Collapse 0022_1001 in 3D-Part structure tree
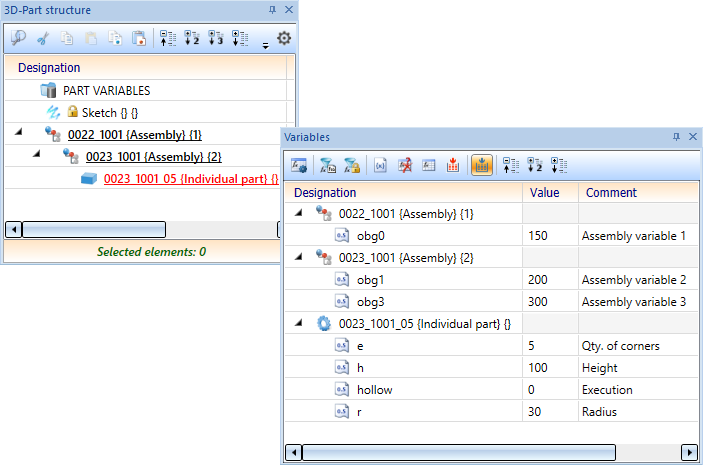Viewport: 703px width, 465px height. click(19, 132)
